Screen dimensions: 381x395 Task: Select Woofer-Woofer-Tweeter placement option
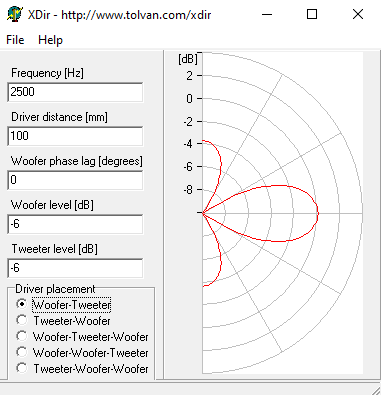click(82, 353)
